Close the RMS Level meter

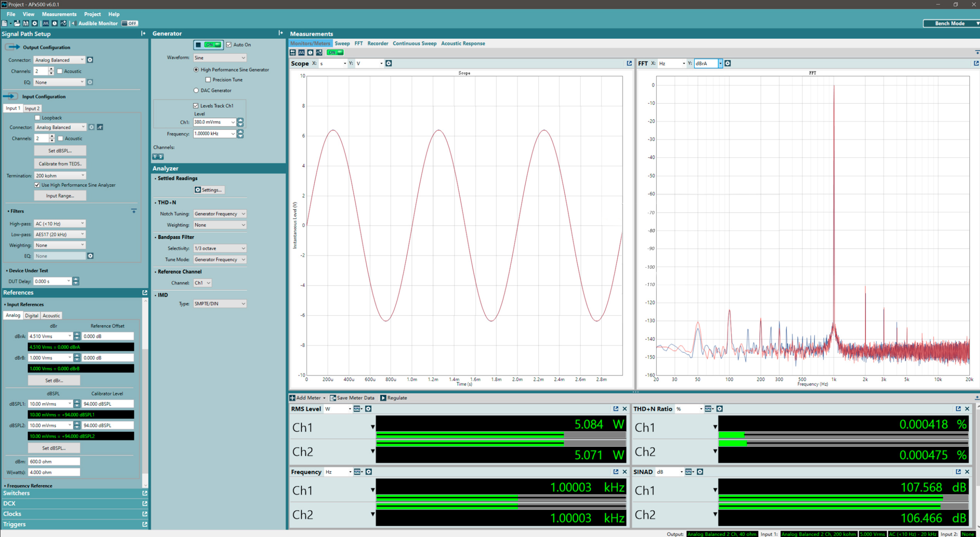(x=625, y=409)
